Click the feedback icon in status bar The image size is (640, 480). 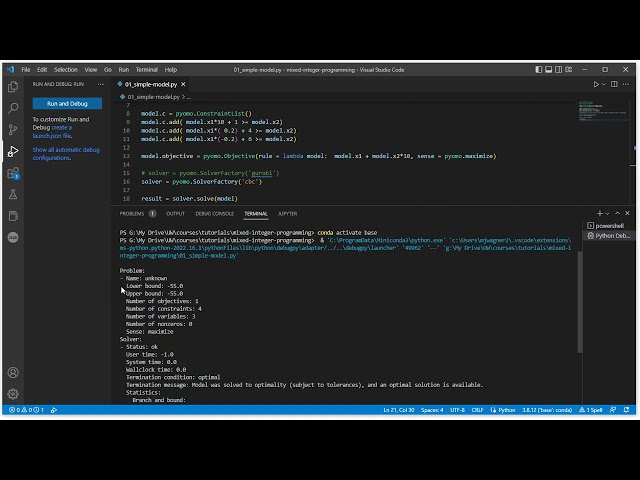pos(613,410)
